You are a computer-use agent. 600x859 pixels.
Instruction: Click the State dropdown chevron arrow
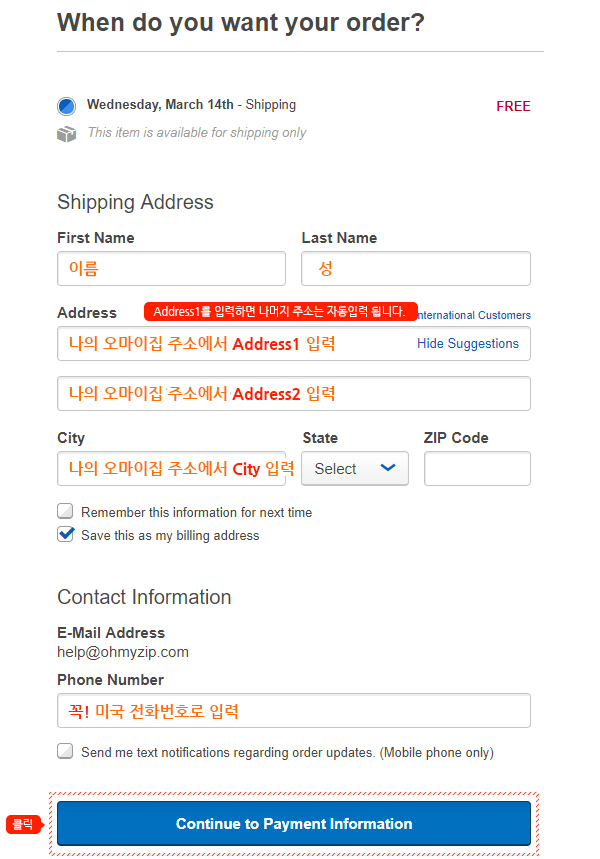click(x=388, y=468)
